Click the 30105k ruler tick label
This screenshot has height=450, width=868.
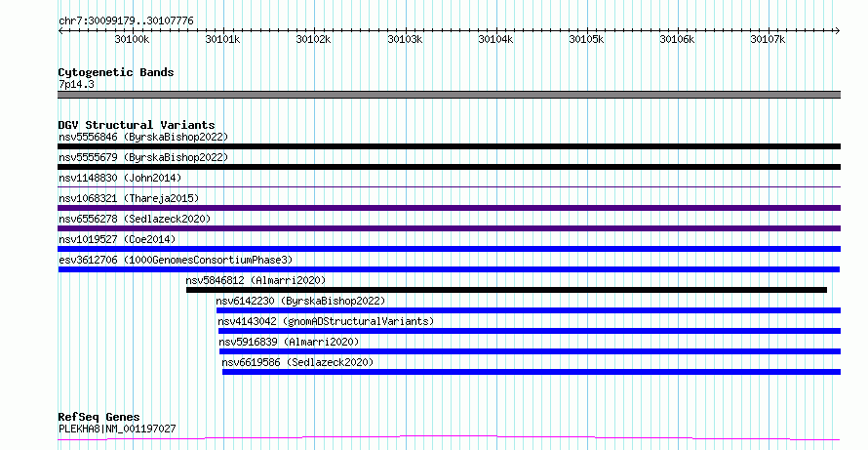(x=586, y=39)
